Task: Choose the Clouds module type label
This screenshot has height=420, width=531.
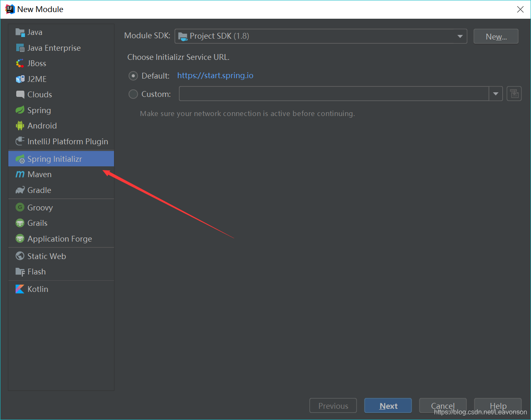Action: (40, 95)
